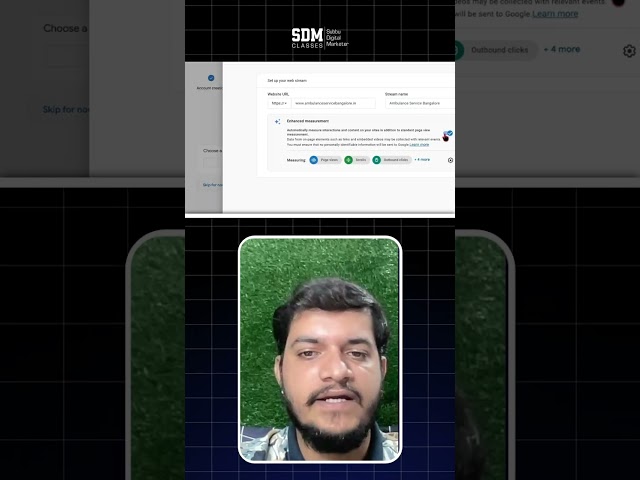Click the SDM Classes logo

[x=320, y=38]
